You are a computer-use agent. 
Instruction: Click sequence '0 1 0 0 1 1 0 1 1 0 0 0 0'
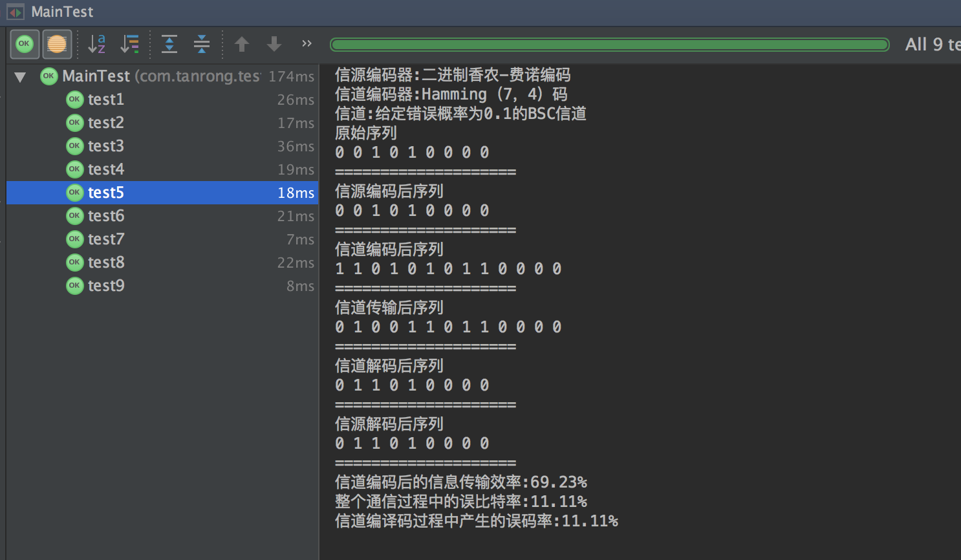(x=449, y=327)
